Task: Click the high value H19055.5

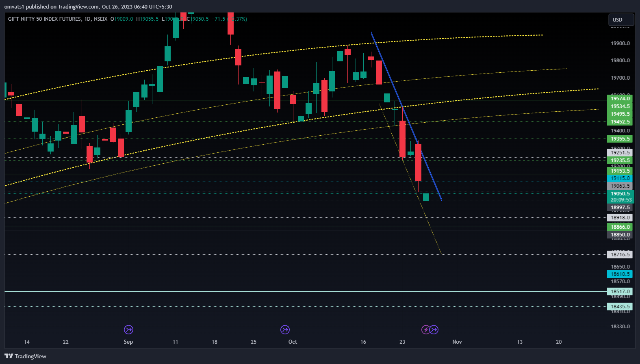Action: 148,19
